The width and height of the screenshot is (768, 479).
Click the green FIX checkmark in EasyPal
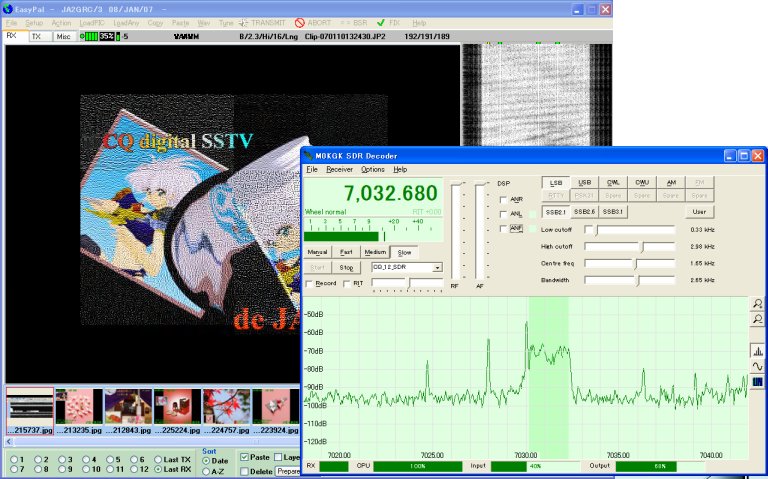[x=381, y=23]
